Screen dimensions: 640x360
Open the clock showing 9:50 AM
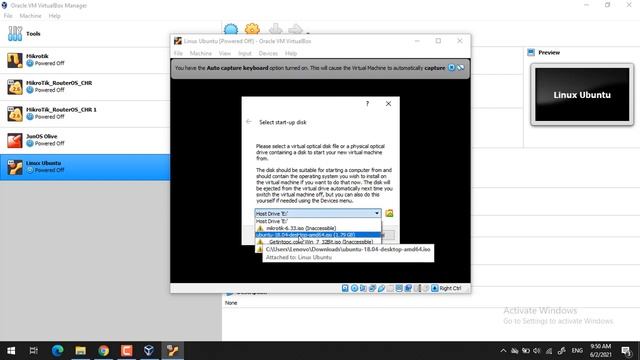[601, 351]
